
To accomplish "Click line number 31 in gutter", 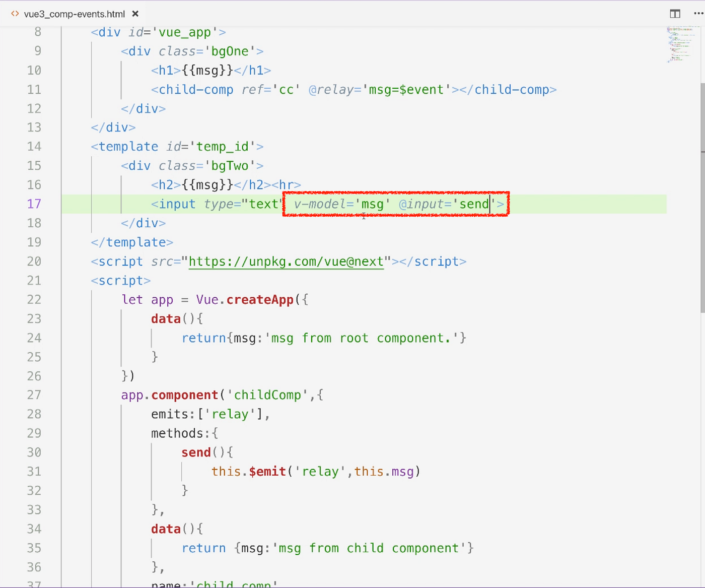I will pos(34,472).
